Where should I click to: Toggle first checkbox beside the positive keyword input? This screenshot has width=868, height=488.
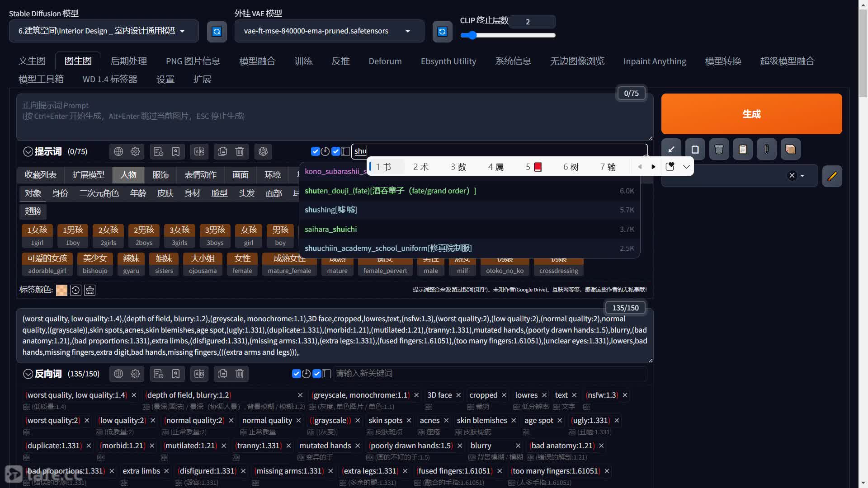tap(316, 151)
